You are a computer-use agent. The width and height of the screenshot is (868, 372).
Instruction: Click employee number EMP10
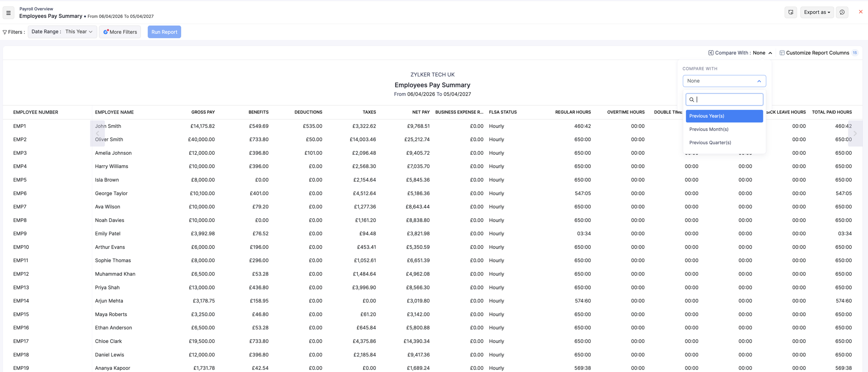pos(21,247)
